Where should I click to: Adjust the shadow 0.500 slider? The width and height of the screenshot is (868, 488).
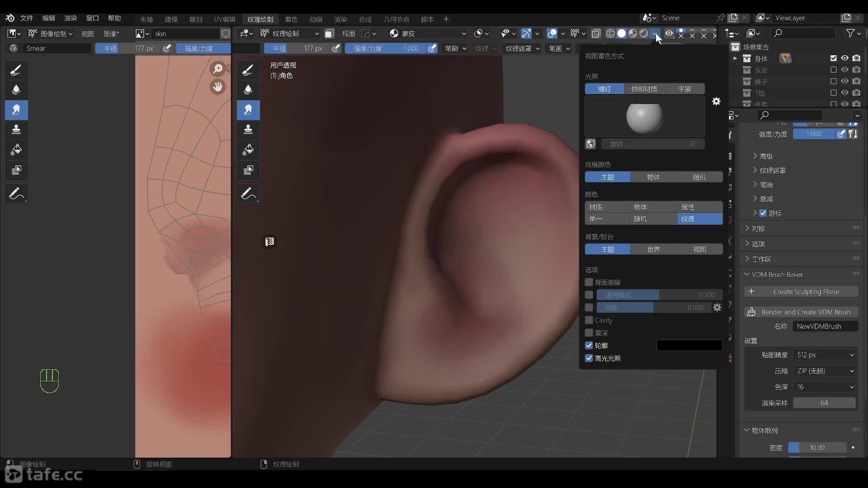click(653, 308)
